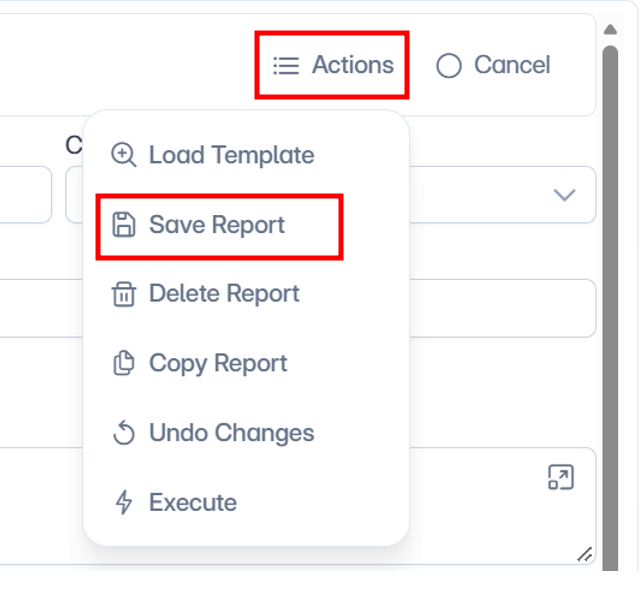The height and width of the screenshot is (590, 640).
Task: Click the expand-to-fullscreen icon in text area
Action: pyautogui.click(x=561, y=477)
